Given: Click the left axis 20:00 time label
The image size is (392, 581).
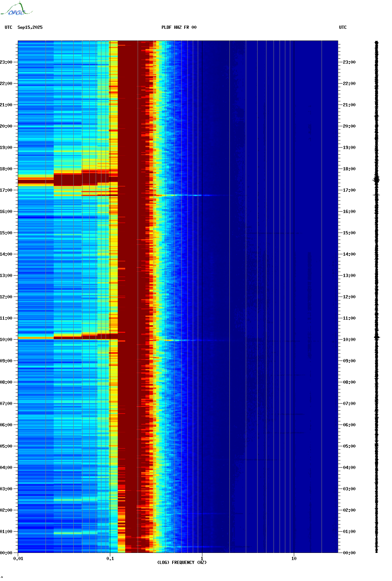Looking at the screenshot, I should 6,126.
